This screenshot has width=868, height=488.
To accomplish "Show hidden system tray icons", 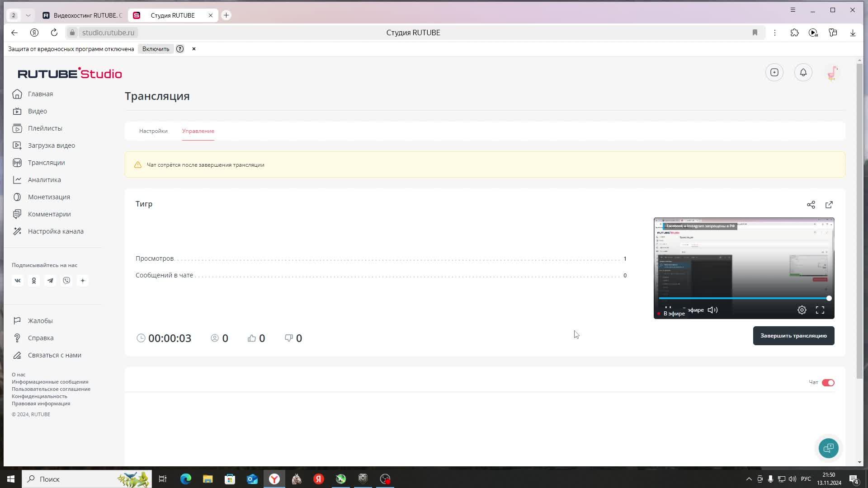I will point(749,479).
